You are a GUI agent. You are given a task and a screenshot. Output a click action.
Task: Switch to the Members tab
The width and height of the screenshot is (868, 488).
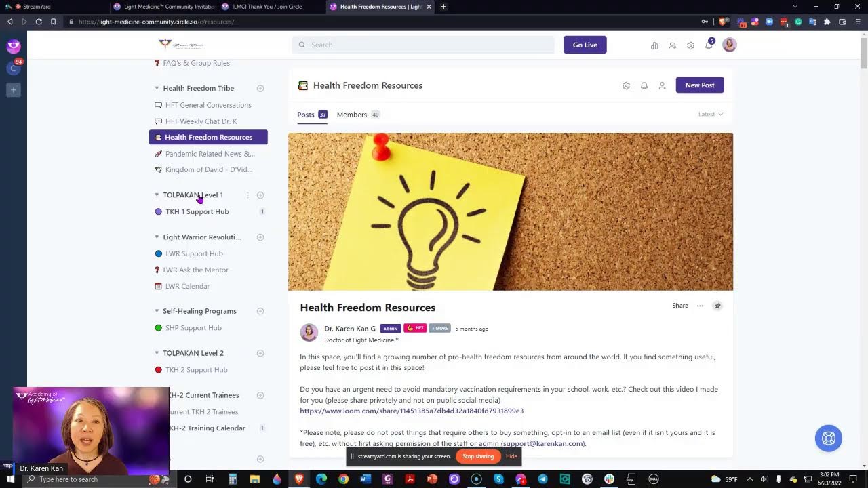pos(358,115)
